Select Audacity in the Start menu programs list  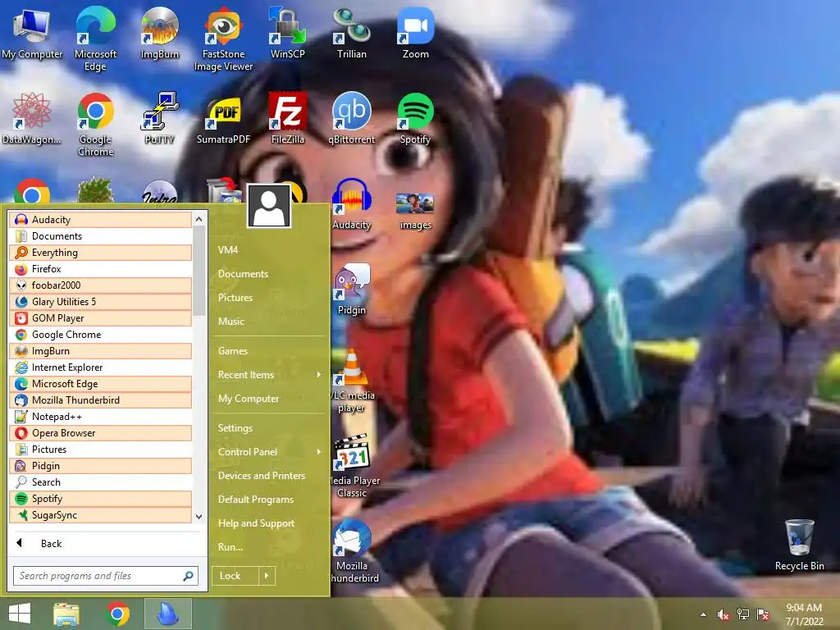(100, 220)
